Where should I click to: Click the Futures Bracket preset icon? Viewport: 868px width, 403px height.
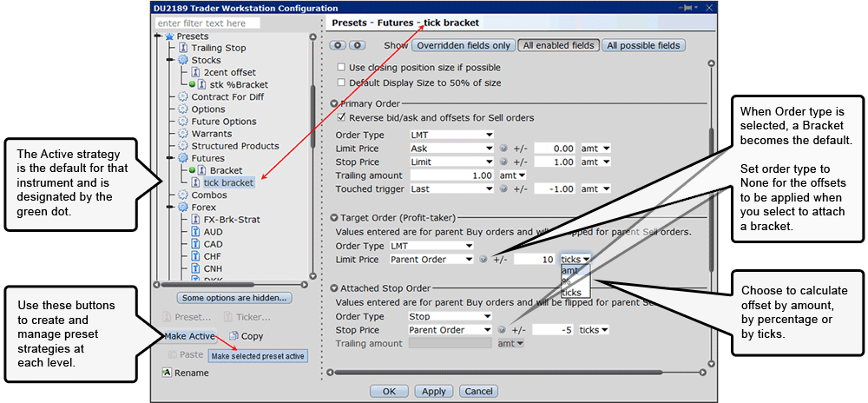pyautogui.click(x=202, y=170)
